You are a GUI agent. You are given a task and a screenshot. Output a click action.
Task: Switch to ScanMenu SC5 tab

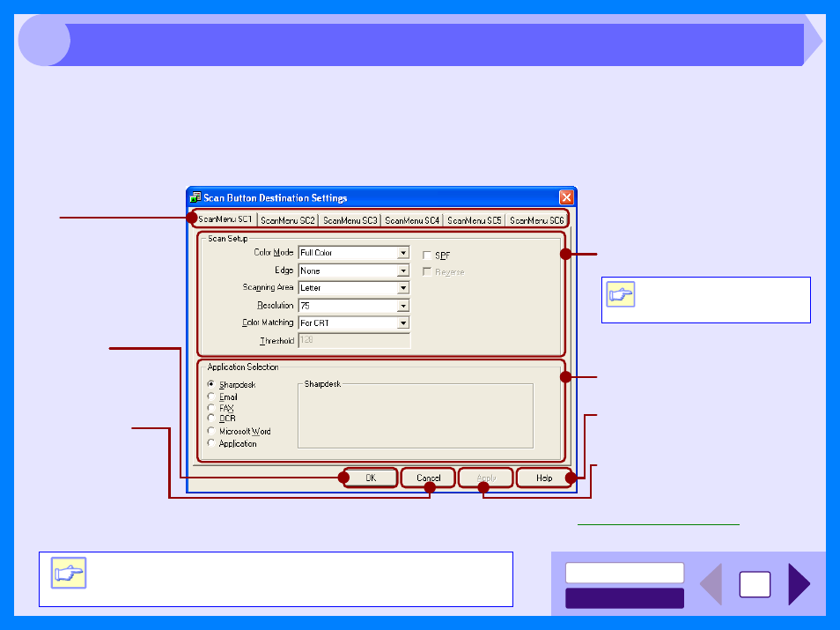pos(474,220)
